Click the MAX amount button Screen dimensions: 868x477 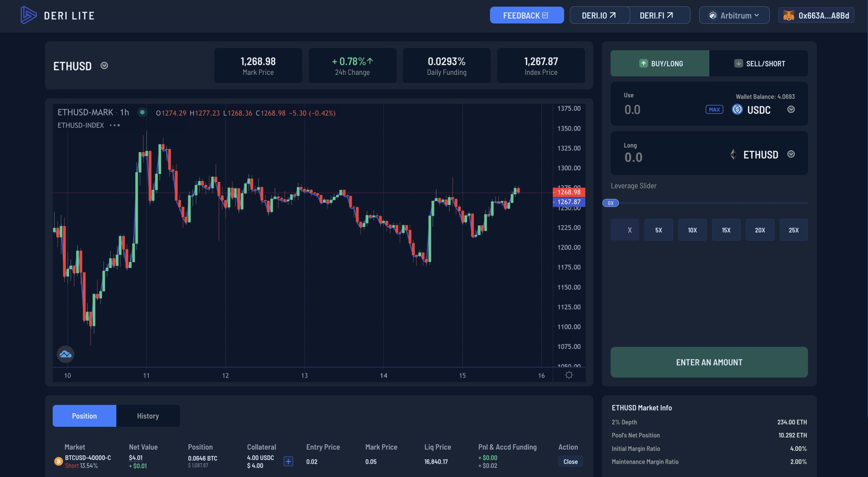coord(714,109)
